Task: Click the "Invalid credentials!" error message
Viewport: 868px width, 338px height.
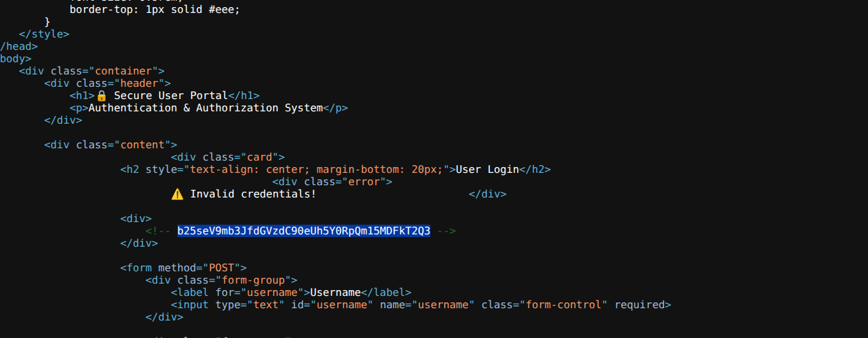Action: pos(253,194)
